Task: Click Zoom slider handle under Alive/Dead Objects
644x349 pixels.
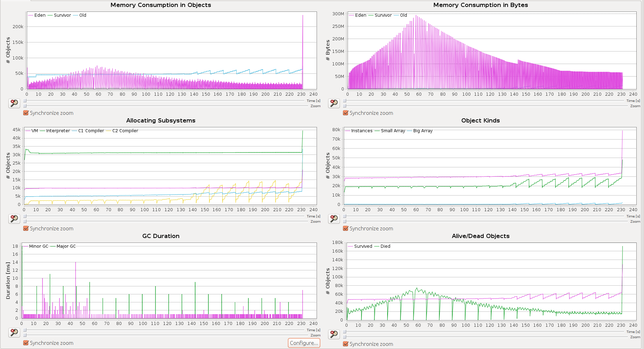Action: (x=344, y=337)
